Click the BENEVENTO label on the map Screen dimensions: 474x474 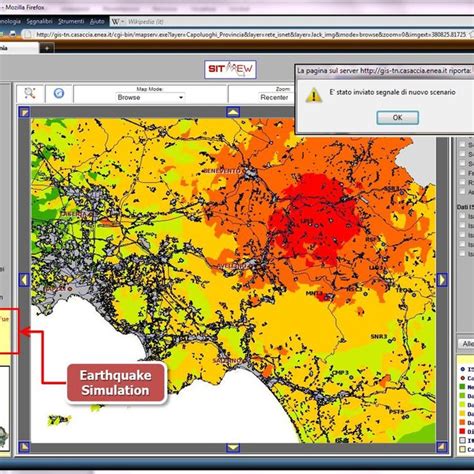point(222,171)
